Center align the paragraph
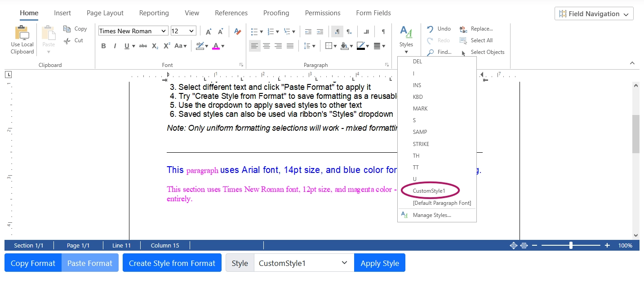This screenshot has width=644, height=283. [266, 46]
